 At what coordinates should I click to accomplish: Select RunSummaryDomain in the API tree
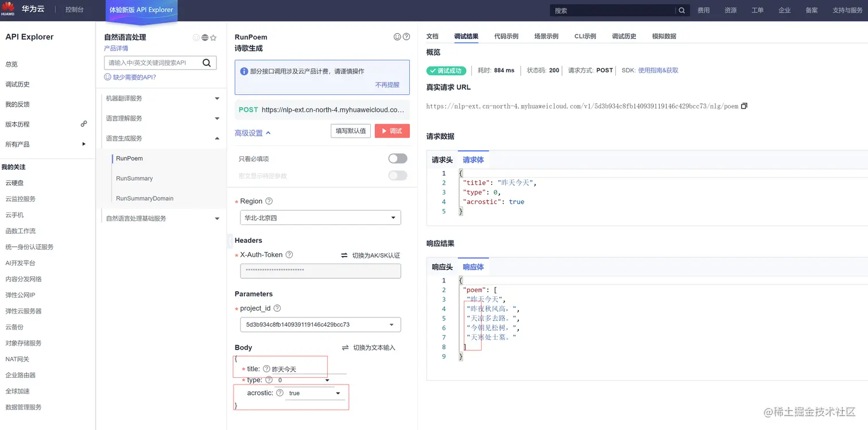tap(145, 199)
